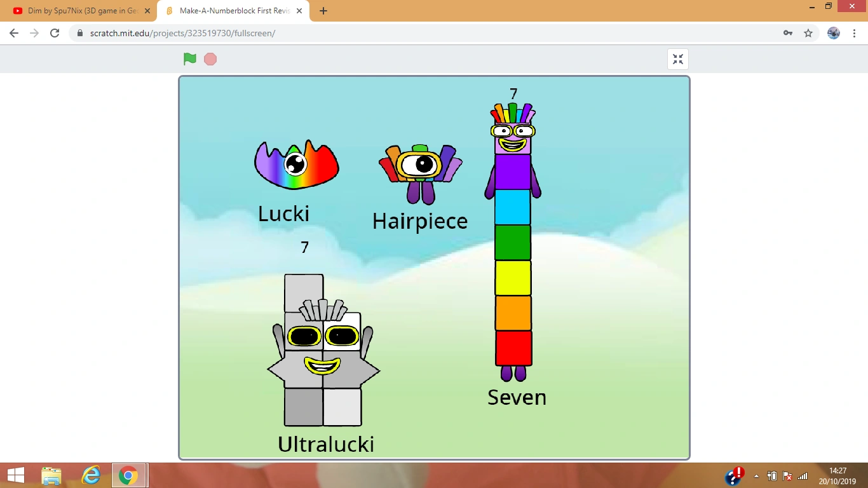The height and width of the screenshot is (488, 868).
Task: Switch to the Dim by Spu7Nix YouTube tab
Action: [x=76, y=11]
